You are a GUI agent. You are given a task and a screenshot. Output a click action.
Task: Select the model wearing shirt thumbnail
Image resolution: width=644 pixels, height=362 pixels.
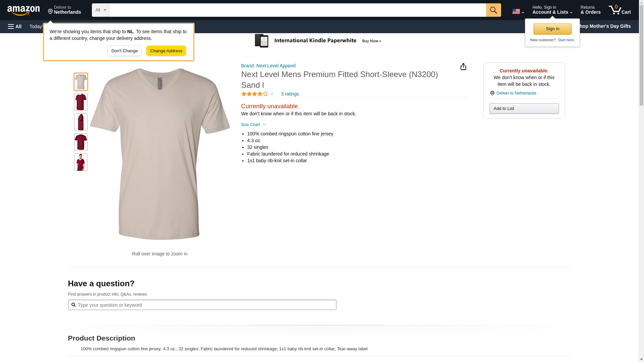click(81, 162)
